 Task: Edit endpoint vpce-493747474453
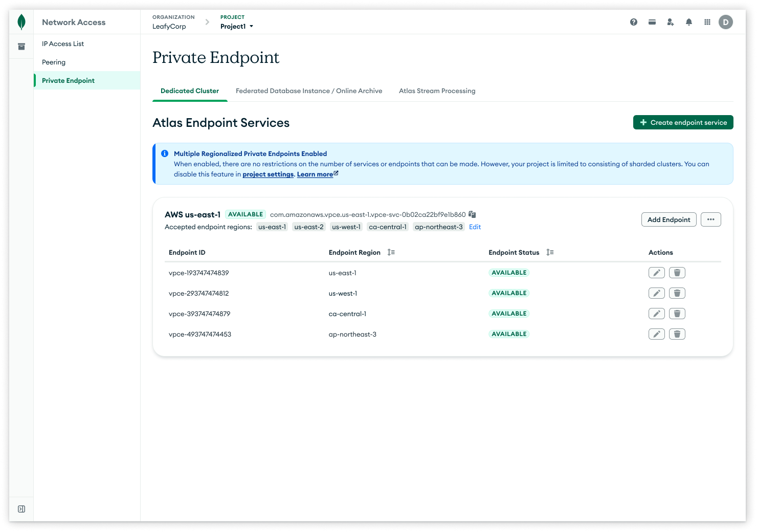coord(657,334)
